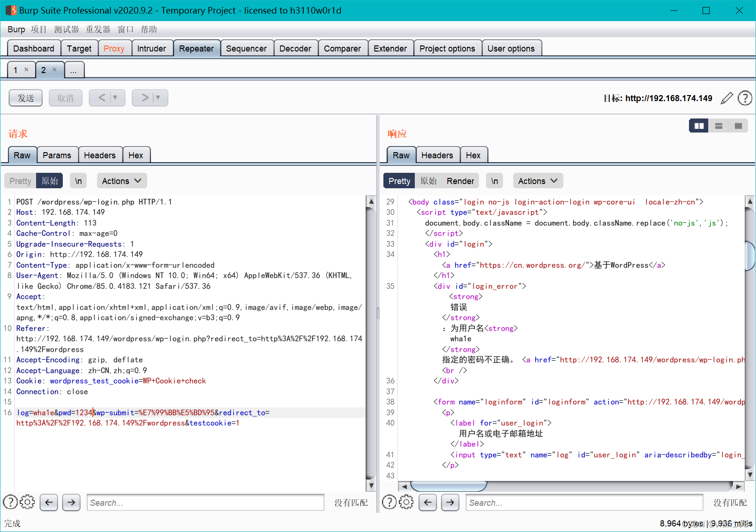Switch to stacked horizontal layout view
756x532 pixels.
tap(719, 126)
